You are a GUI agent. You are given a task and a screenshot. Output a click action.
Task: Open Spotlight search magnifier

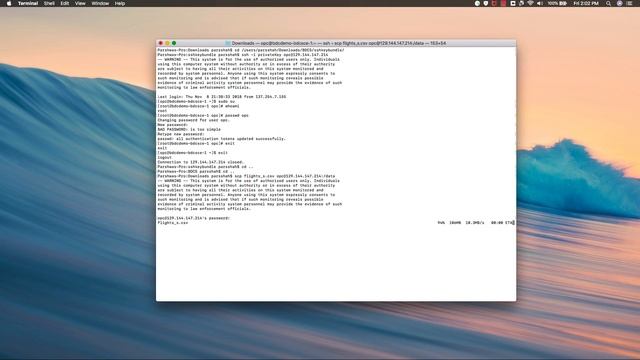pyautogui.click(x=609, y=3)
